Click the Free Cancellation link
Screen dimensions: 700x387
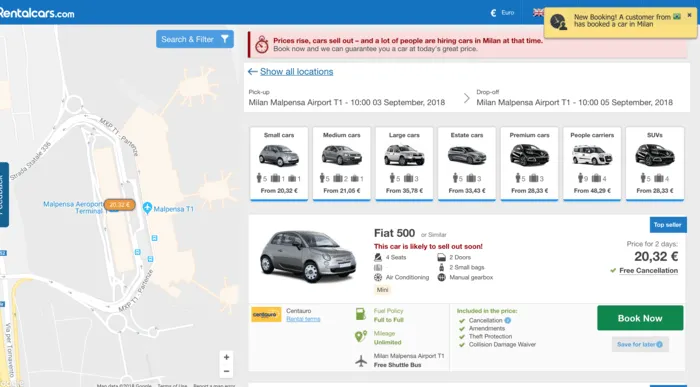click(648, 270)
